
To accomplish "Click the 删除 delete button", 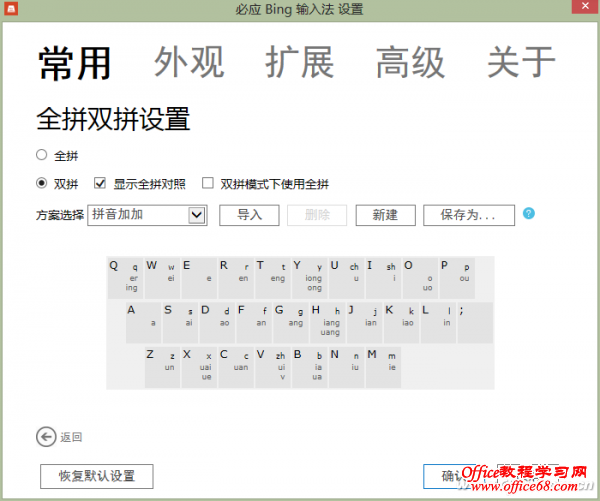I will (x=317, y=215).
